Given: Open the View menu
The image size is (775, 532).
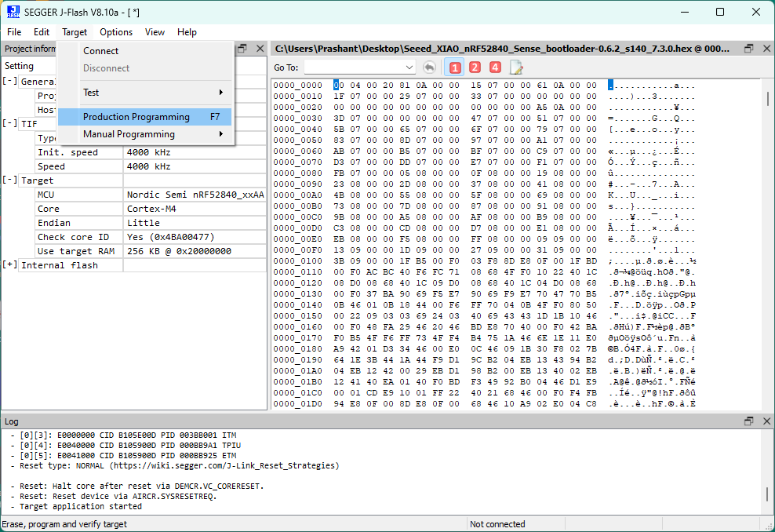Looking at the screenshot, I should [155, 32].
